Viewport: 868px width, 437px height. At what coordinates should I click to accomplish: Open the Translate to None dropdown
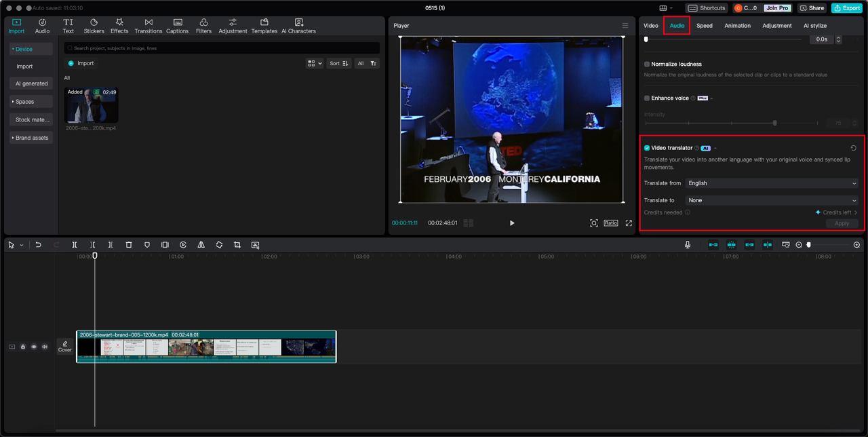coord(772,200)
